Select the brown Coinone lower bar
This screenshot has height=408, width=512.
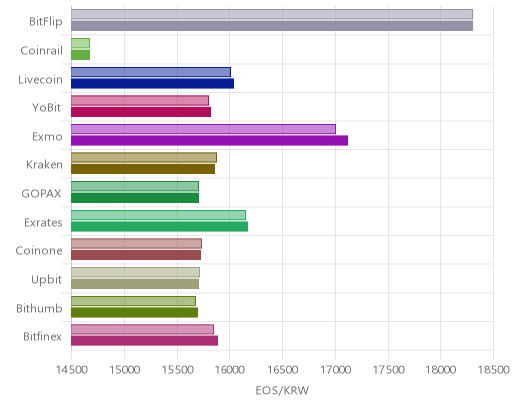pos(136,255)
